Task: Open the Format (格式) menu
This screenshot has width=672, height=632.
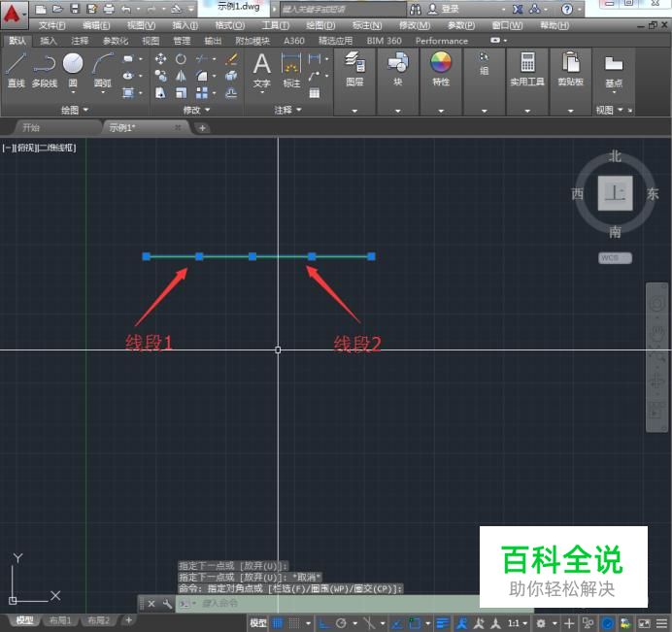Action: click(x=230, y=25)
